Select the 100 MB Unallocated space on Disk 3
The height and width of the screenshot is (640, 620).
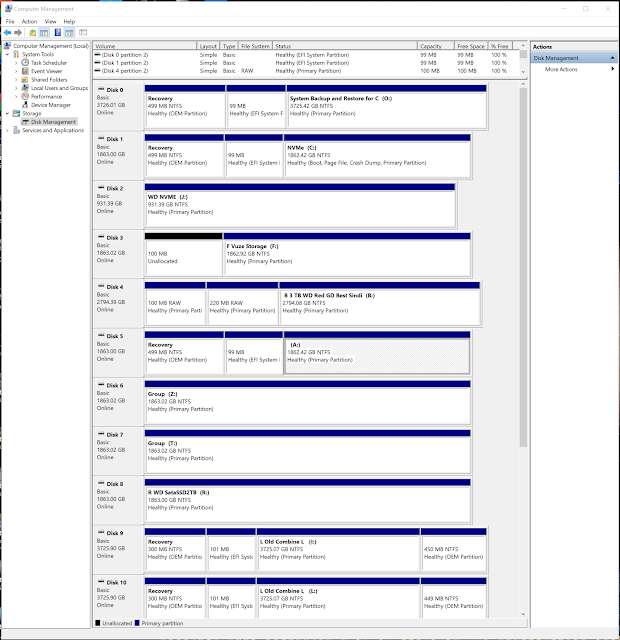click(184, 257)
